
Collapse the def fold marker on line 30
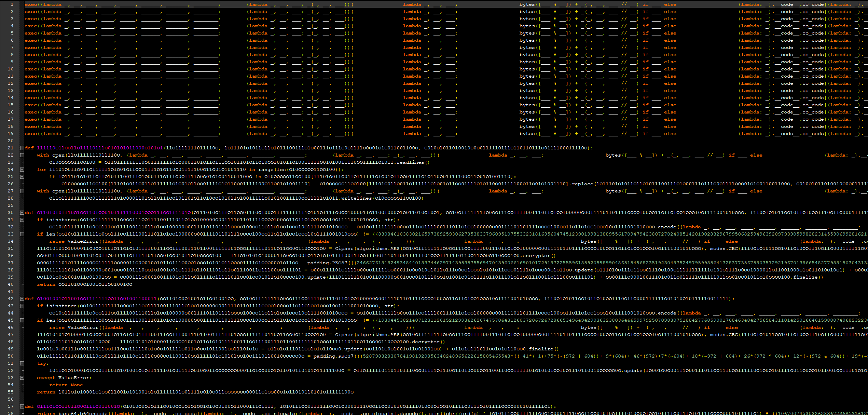click(22, 213)
